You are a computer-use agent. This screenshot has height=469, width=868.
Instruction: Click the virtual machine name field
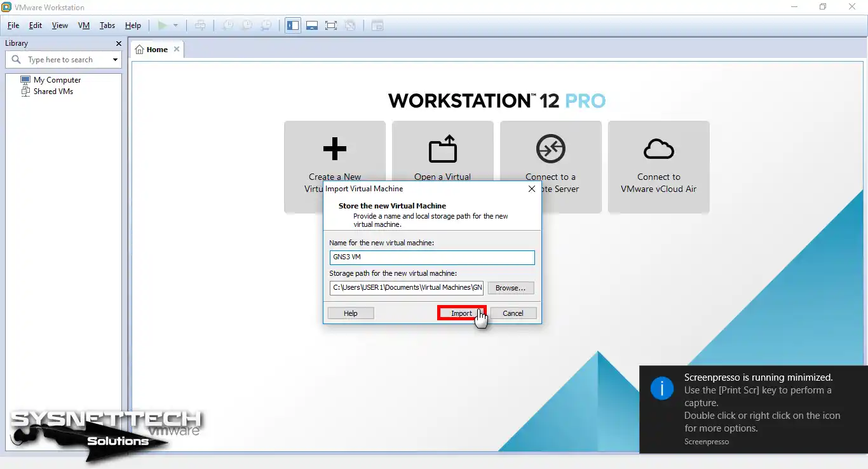click(432, 257)
